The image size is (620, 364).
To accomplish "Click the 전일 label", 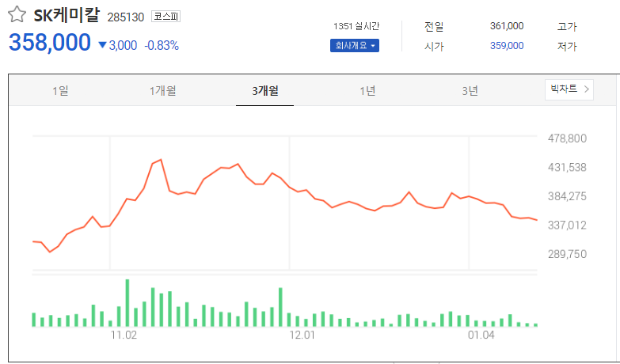I will click(434, 26).
